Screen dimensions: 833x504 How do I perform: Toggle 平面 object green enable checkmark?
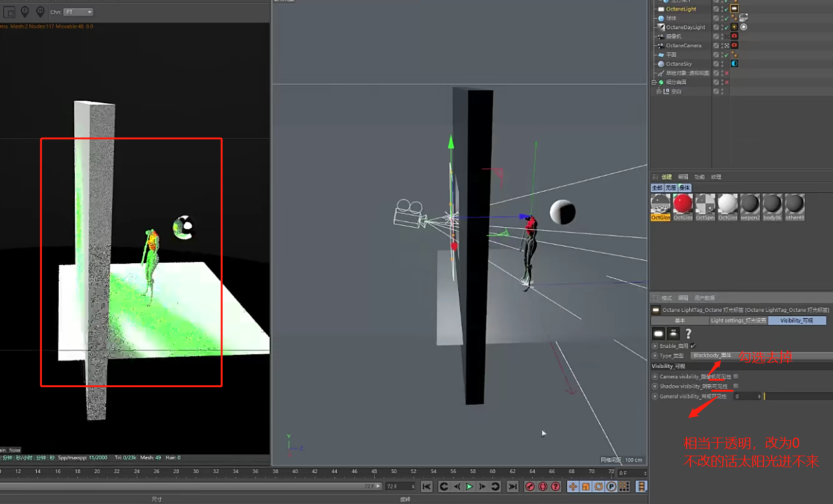click(x=726, y=55)
